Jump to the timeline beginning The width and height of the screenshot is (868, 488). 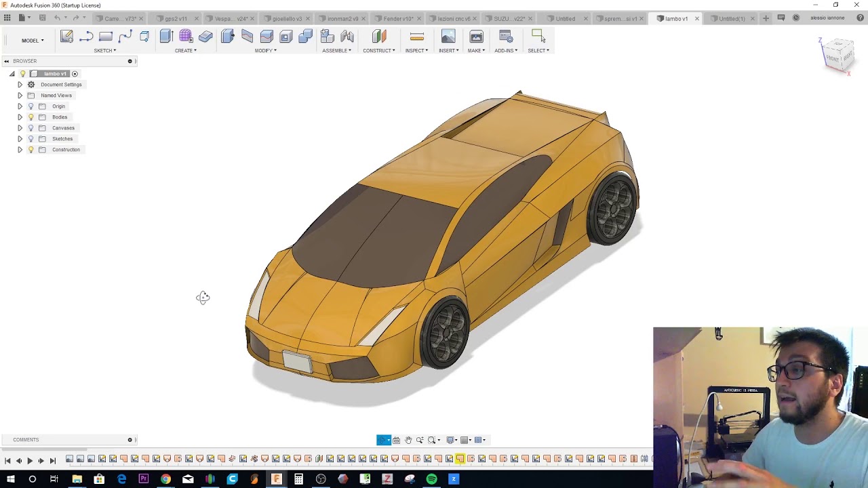(7, 461)
